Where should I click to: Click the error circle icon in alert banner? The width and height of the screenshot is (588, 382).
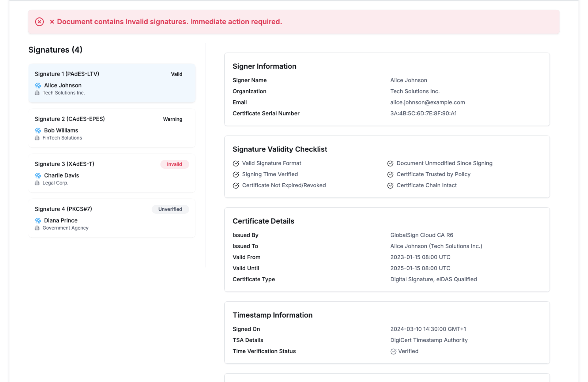[x=39, y=22]
